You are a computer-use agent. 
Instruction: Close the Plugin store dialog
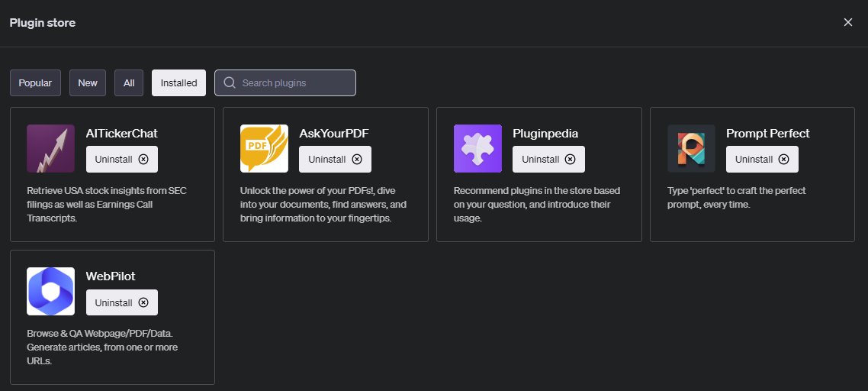848,22
